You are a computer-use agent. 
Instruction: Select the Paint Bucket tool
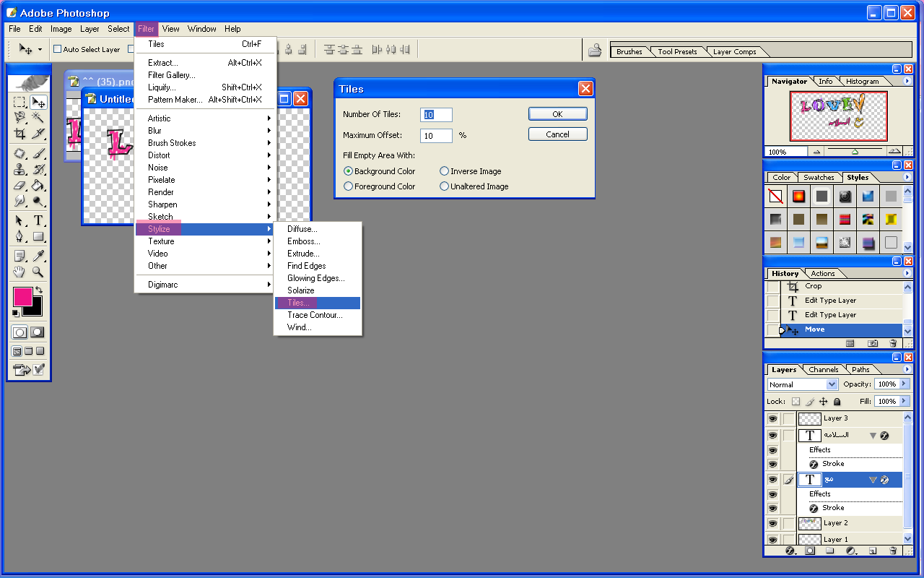pos(38,186)
